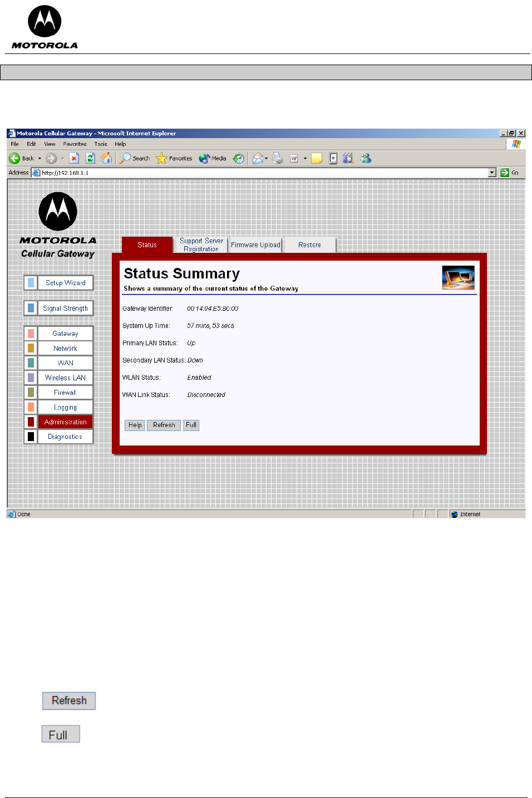Click the large Refresh button below the browser

[x=69, y=701]
